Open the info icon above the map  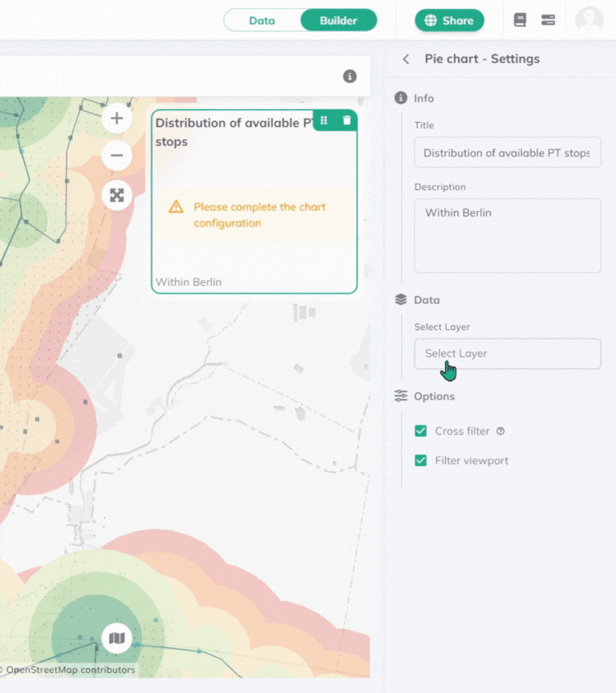[350, 76]
